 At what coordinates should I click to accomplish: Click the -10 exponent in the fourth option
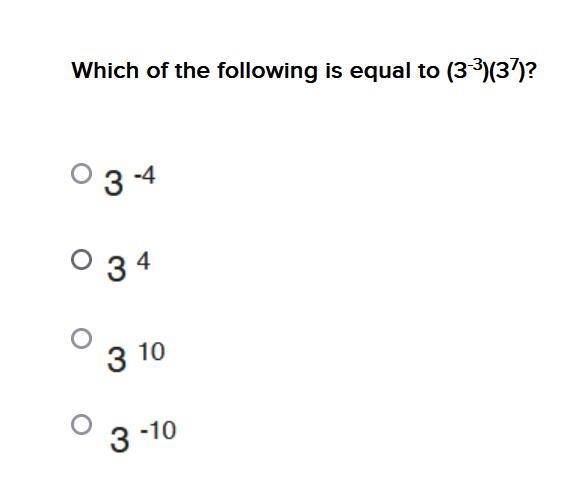pos(158,430)
